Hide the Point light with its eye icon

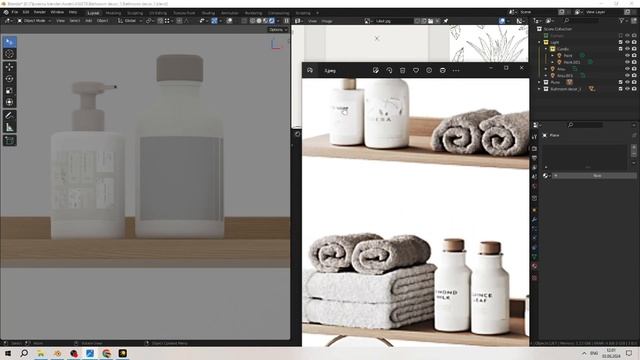627,56
